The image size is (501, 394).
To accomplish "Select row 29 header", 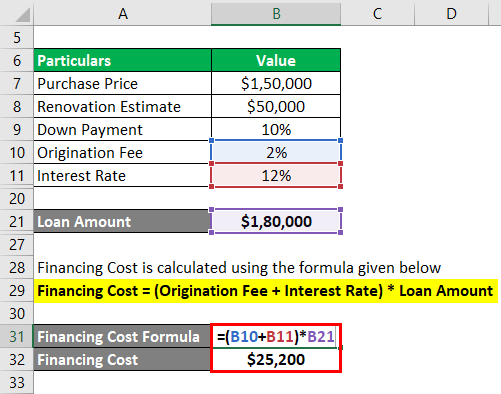I will (x=17, y=291).
